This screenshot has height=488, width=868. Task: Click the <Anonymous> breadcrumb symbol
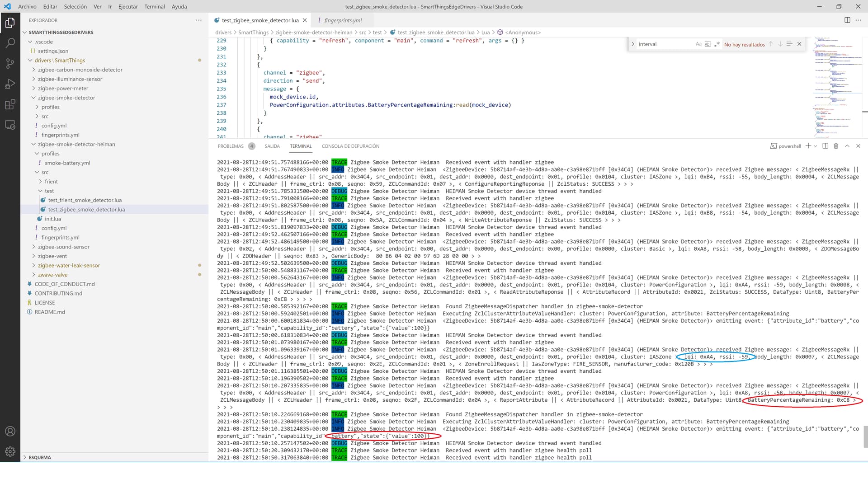(523, 33)
